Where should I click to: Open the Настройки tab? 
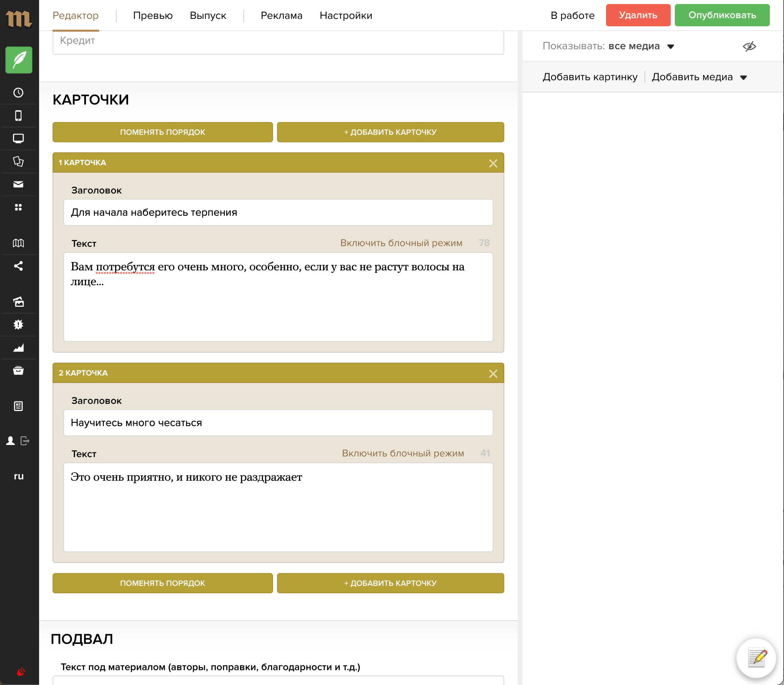pos(345,16)
